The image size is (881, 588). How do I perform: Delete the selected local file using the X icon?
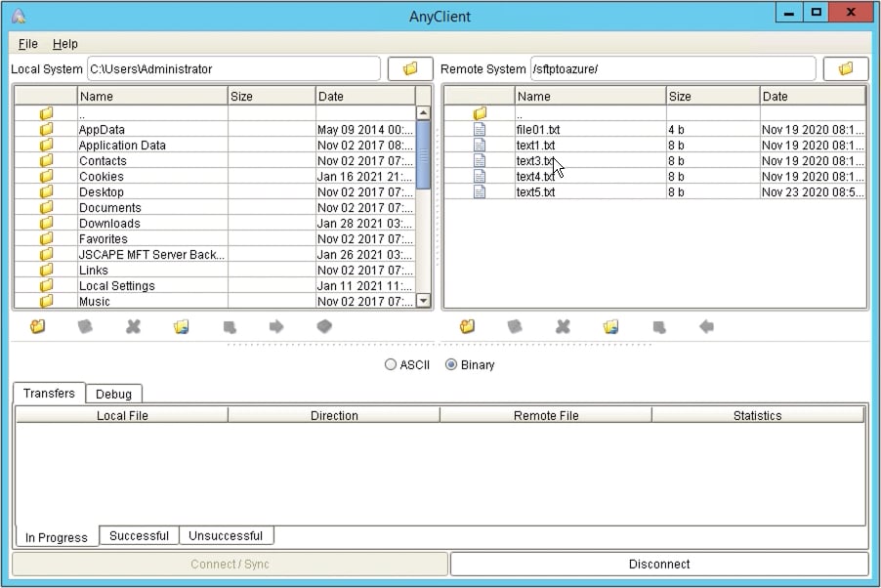pos(133,326)
